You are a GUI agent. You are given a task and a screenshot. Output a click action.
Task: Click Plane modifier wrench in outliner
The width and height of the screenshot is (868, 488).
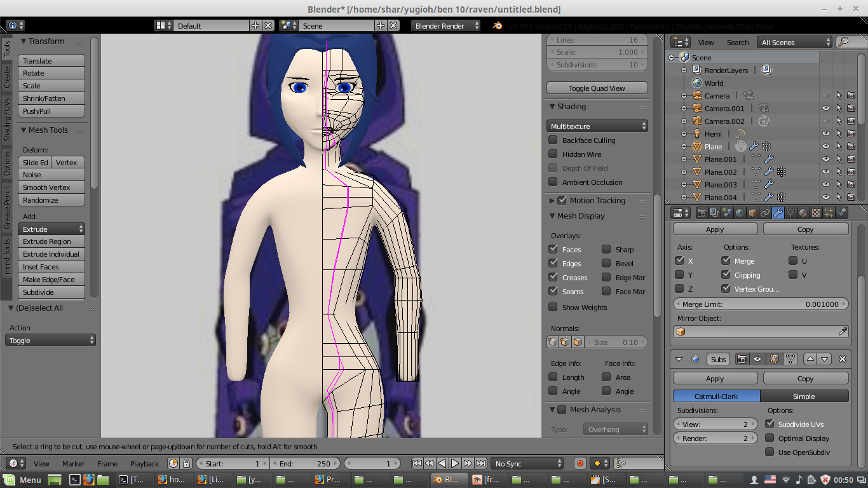[x=754, y=146]
